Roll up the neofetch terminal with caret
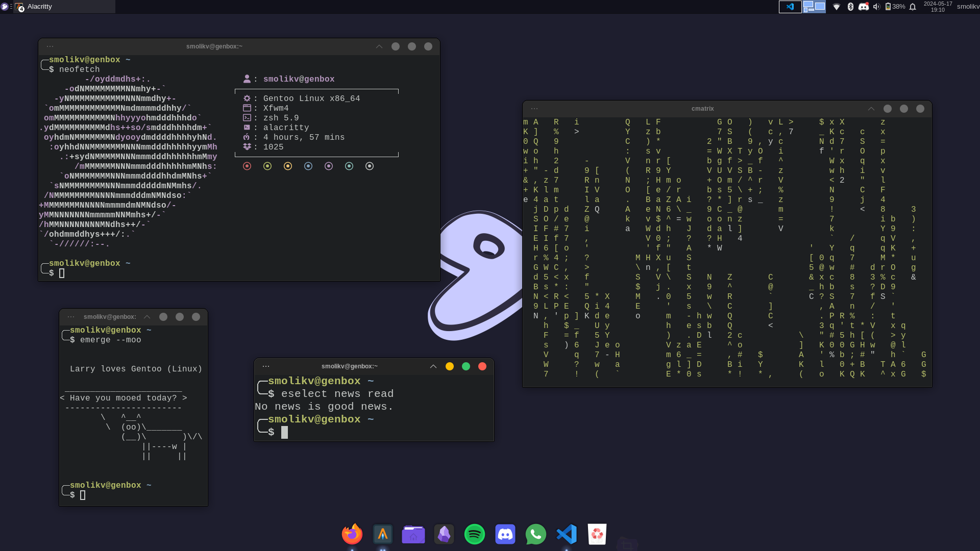 coord(379,46)
